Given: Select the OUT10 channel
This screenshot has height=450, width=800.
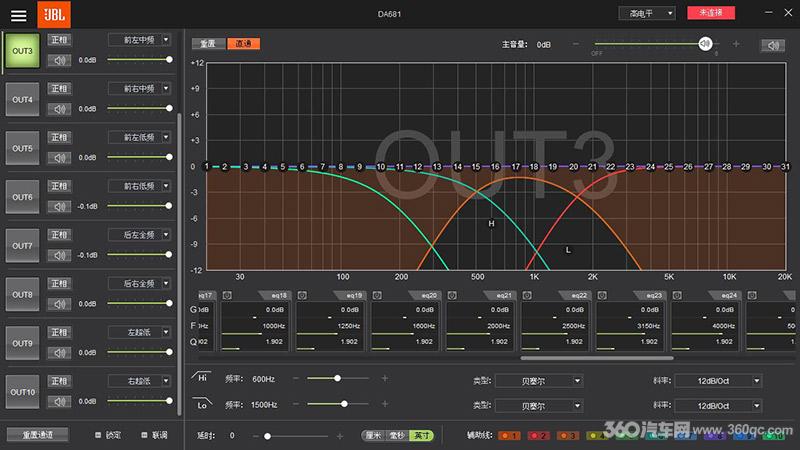Looking at the screenshot, I should click(22, 392).
